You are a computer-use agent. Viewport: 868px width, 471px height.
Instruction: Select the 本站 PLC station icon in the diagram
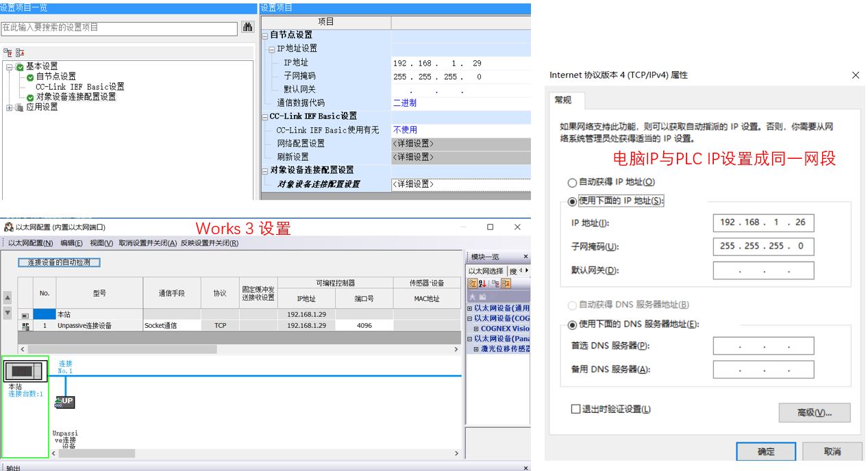coord(24,371)
